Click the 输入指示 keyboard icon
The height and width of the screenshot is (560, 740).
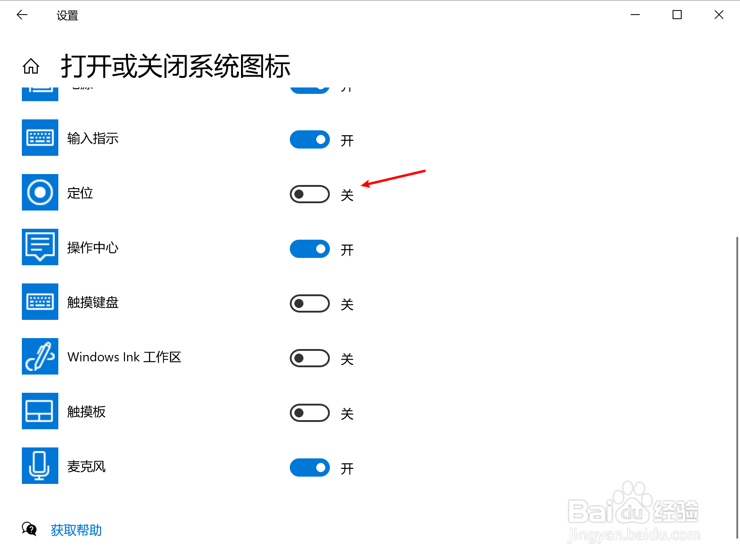(40, 138)
